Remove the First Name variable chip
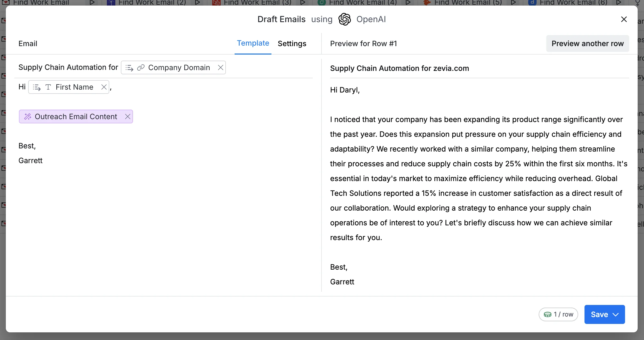Viewport: 644px width, 340px height. (104, 87)
